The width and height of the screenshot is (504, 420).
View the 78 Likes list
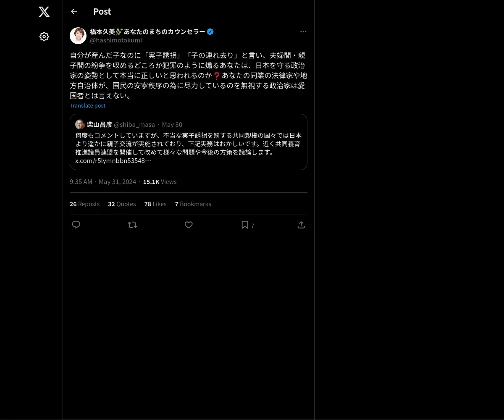point(155,204)
